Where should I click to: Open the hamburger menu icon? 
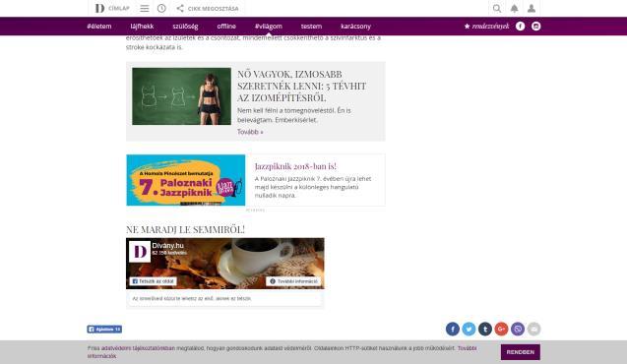145,9
